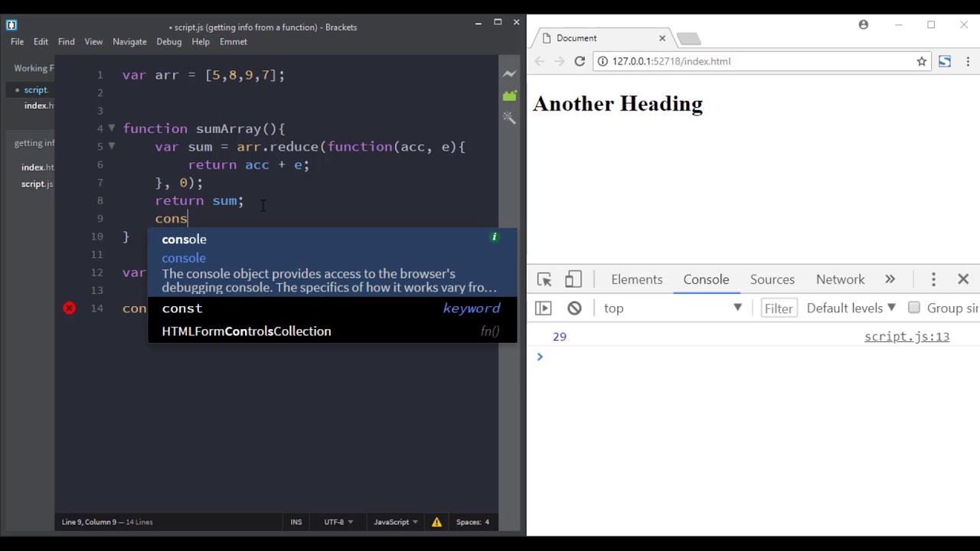980x551 pixels.
Task: Choose the HTMLFormControlsCollection suggestion
Action: pyautogui.click(x=332, y=331)
